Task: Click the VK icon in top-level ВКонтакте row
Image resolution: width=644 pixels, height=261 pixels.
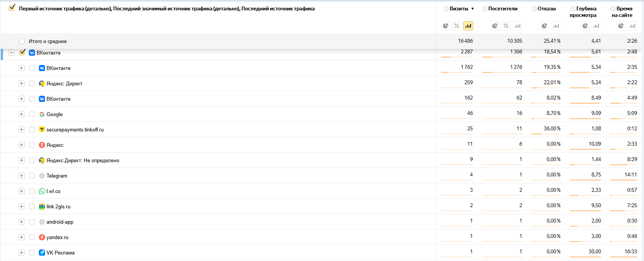Action: [32, 53]
